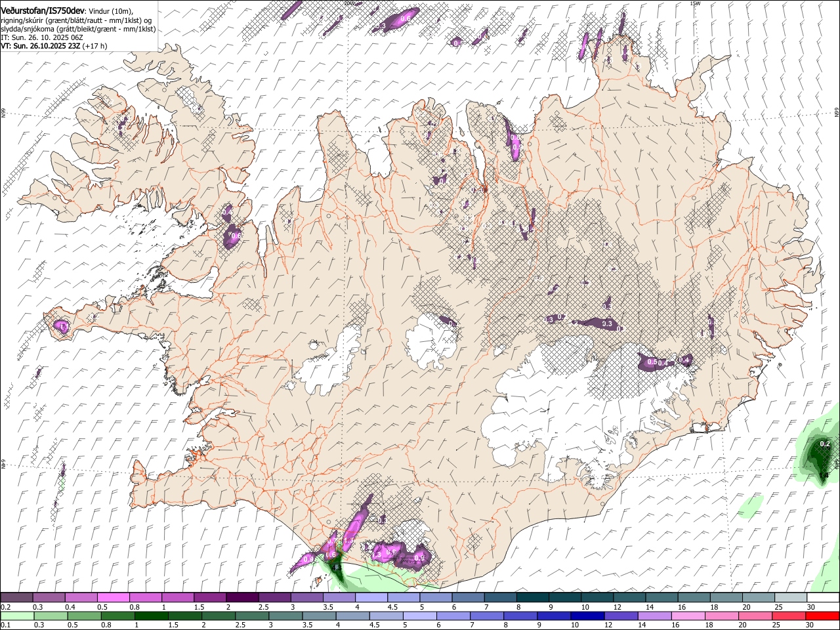Click the dark teal 8–9 snow legend swatch
840x630 pixels.
coord(533,598)
